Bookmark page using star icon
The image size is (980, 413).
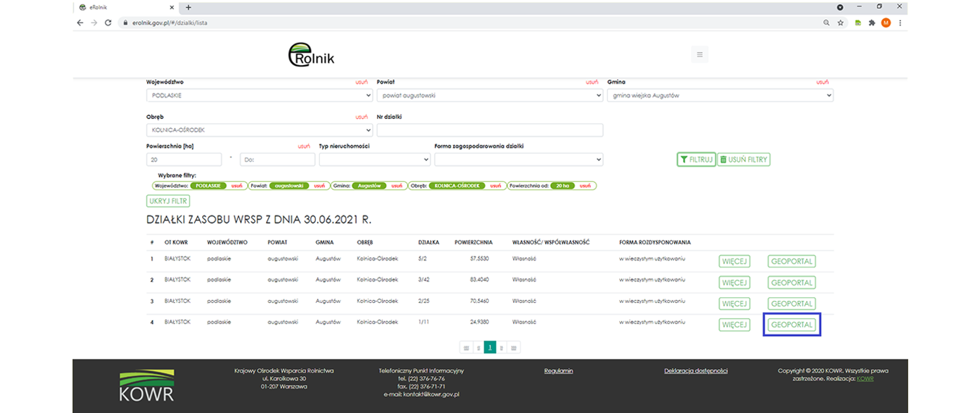pyautogui.click(x=841, y=23)
